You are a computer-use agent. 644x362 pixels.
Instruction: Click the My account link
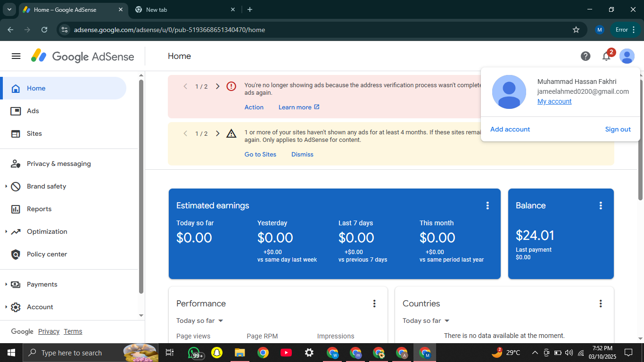554,101
